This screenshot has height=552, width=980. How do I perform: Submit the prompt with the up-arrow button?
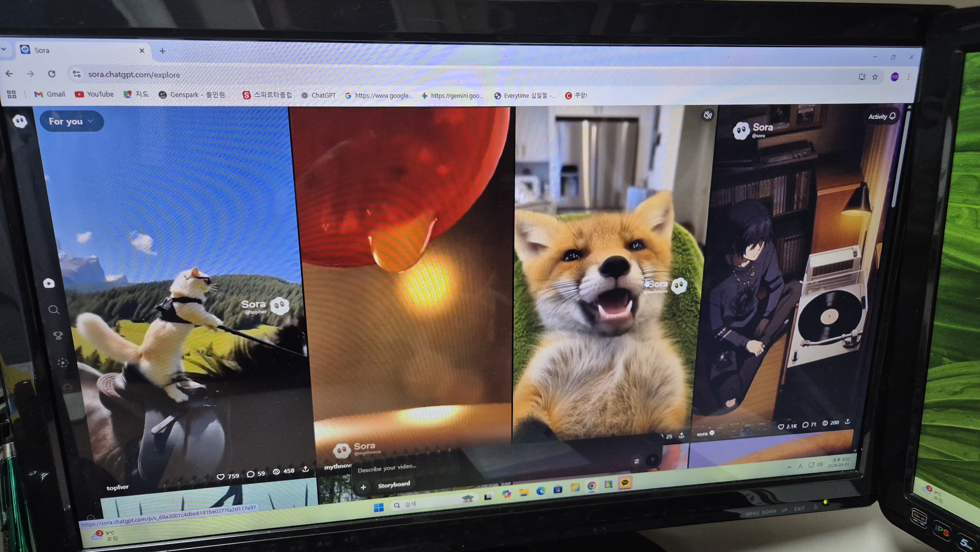coord(652,460)
